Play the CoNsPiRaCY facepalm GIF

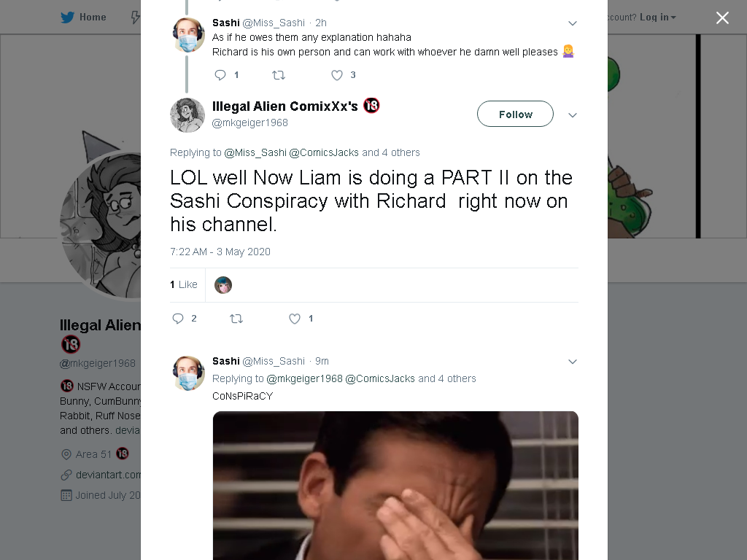395,486
